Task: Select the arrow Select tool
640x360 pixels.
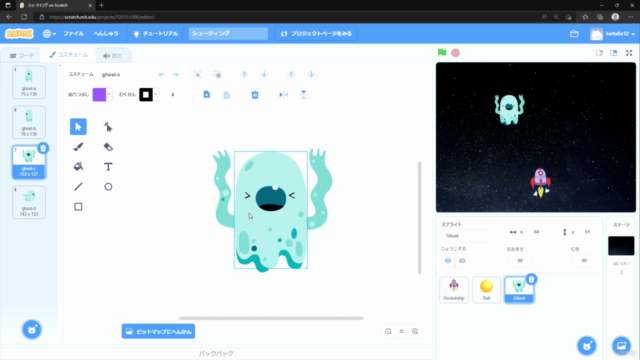Action: (78, 127)
